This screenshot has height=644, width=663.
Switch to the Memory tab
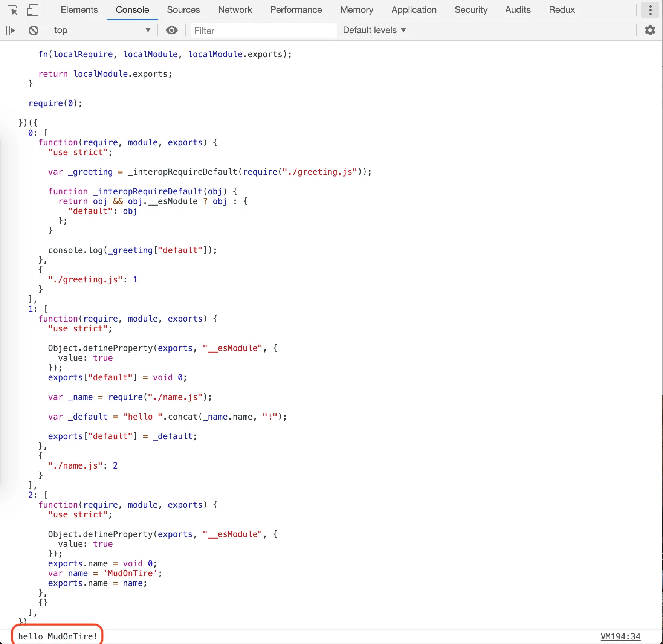pyautogui.click(x=357, y=10)
